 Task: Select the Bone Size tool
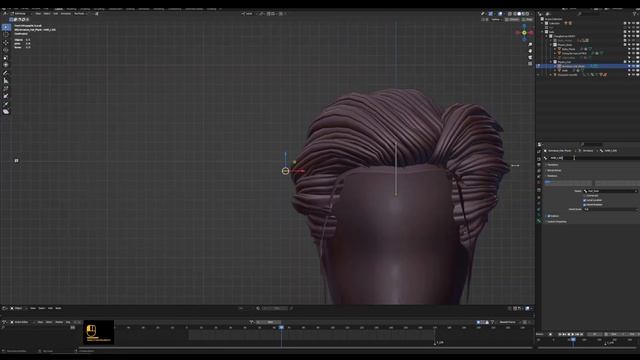(6, 96)
